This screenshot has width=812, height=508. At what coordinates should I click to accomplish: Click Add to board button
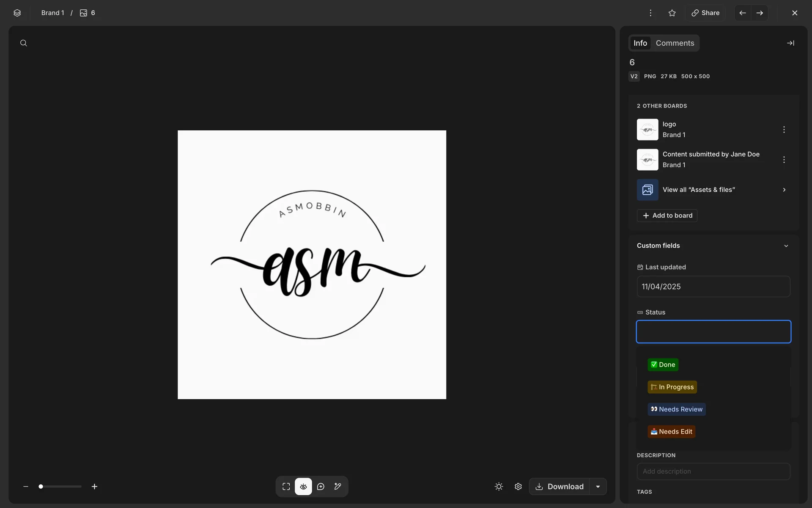pyautogui.click(x=667, y=215)
